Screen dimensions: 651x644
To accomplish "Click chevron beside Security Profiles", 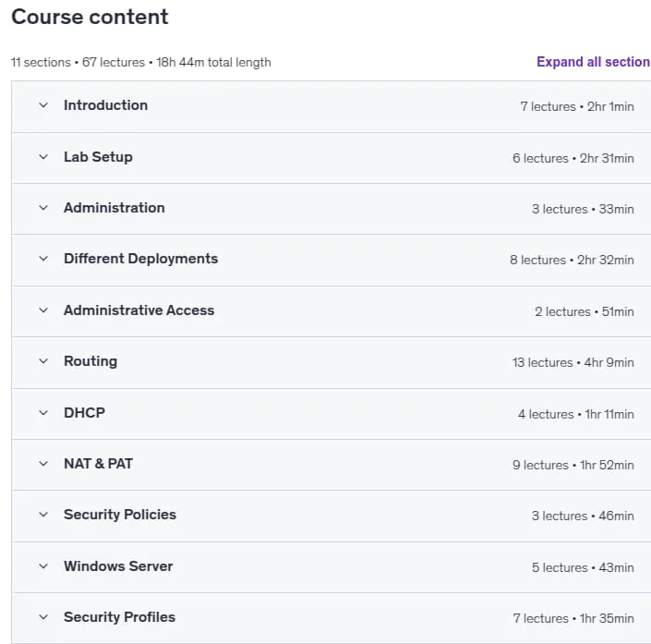I will (x=43, y=617).
